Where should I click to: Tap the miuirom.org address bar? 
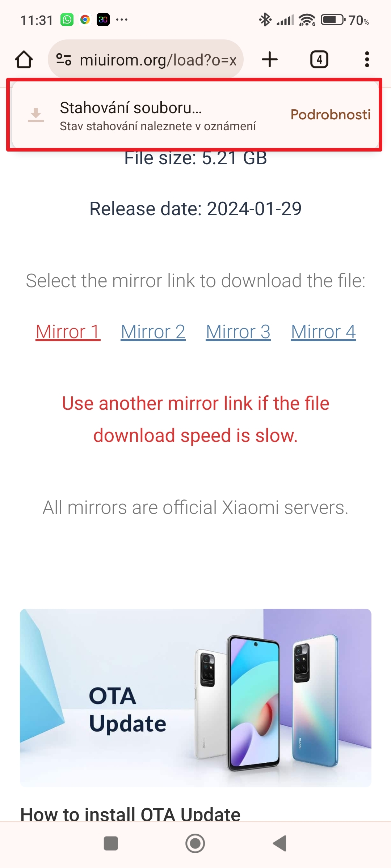157,60
